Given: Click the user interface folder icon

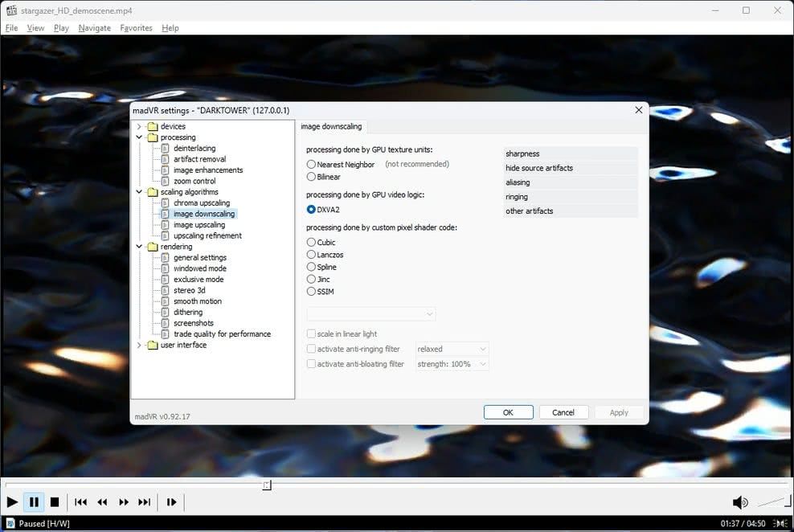Looking at the screenshot, I should (153, 346).
